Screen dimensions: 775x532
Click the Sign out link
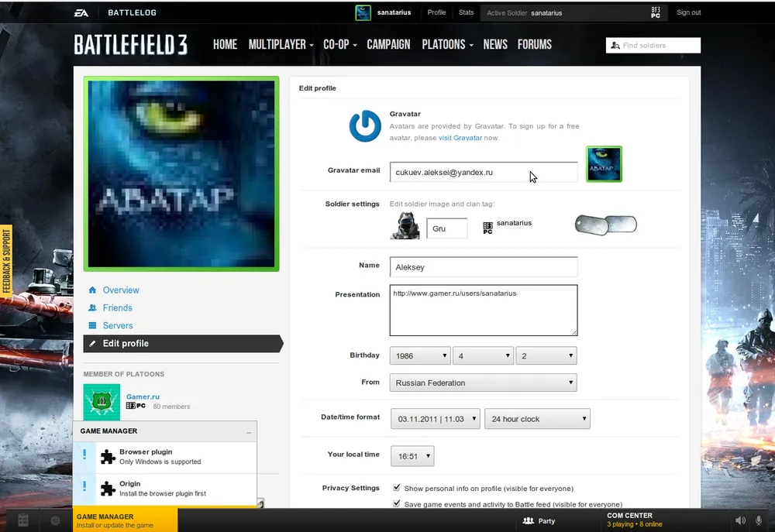tap(688, 12)
